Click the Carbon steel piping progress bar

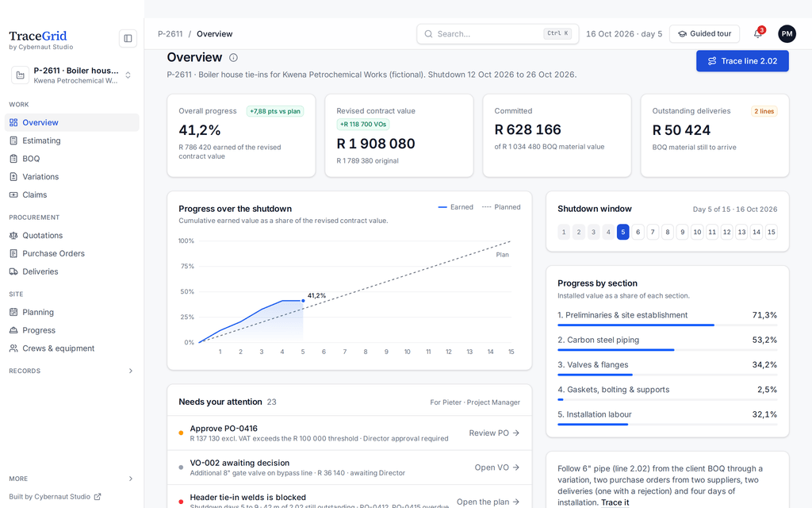coord(667,350)
